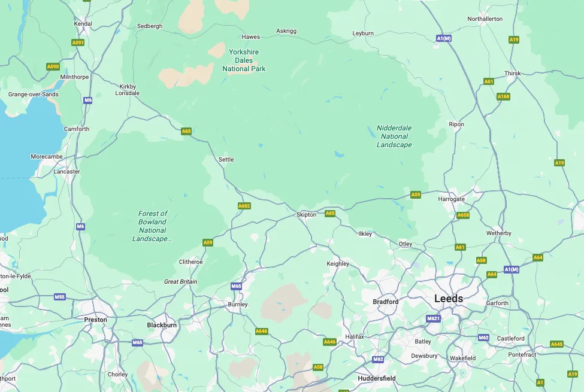Click the A645 road shield near Pontefract
The image size is (584, 392).
(x=556, y=344)
